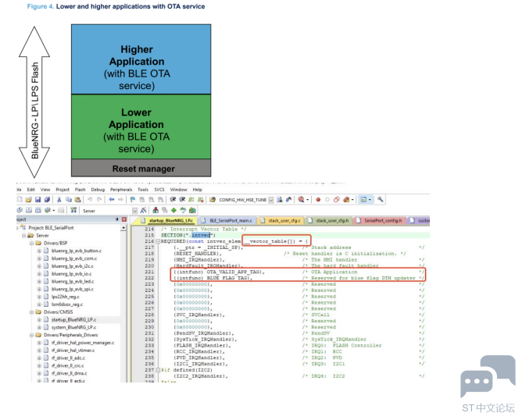
Task: Click the Manage Project Items icon
Action: coord(156,210)
